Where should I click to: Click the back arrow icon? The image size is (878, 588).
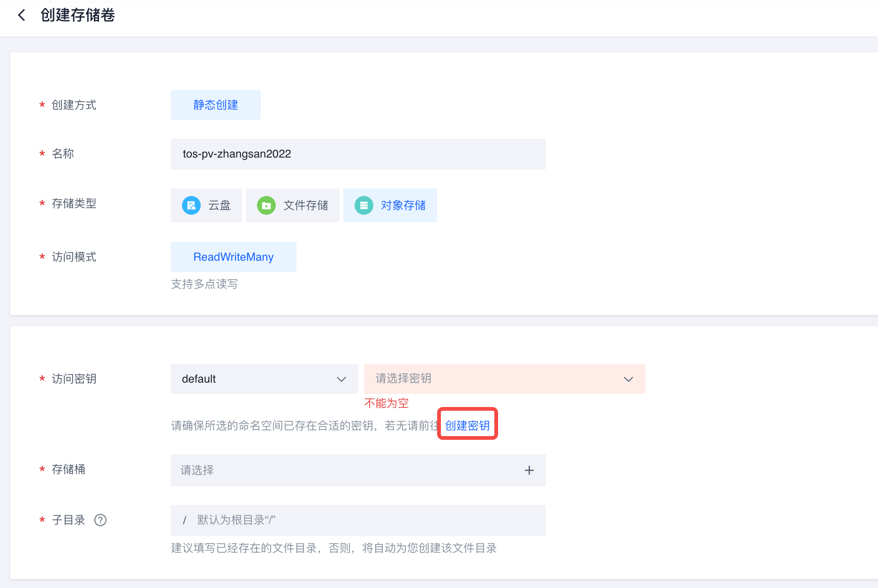pyautogui.click(x=22, y=15)
